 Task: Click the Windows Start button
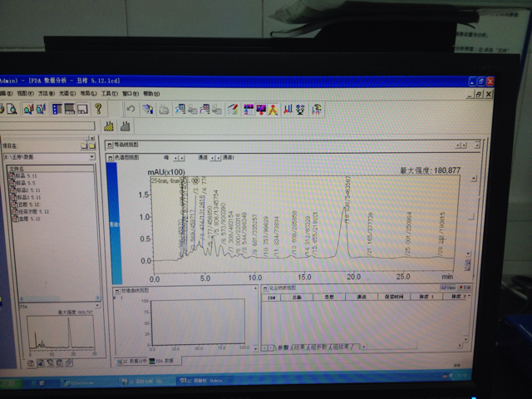(x=11, y=383)
